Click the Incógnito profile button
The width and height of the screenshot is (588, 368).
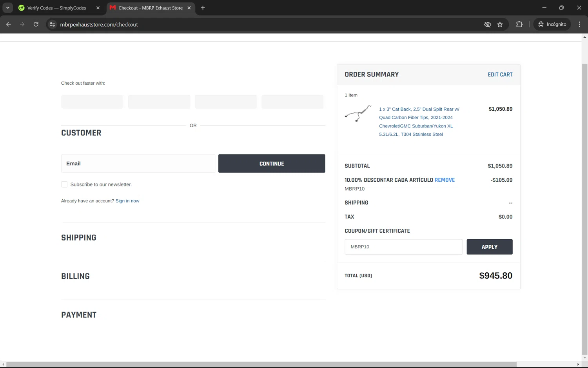coord(552,24)
